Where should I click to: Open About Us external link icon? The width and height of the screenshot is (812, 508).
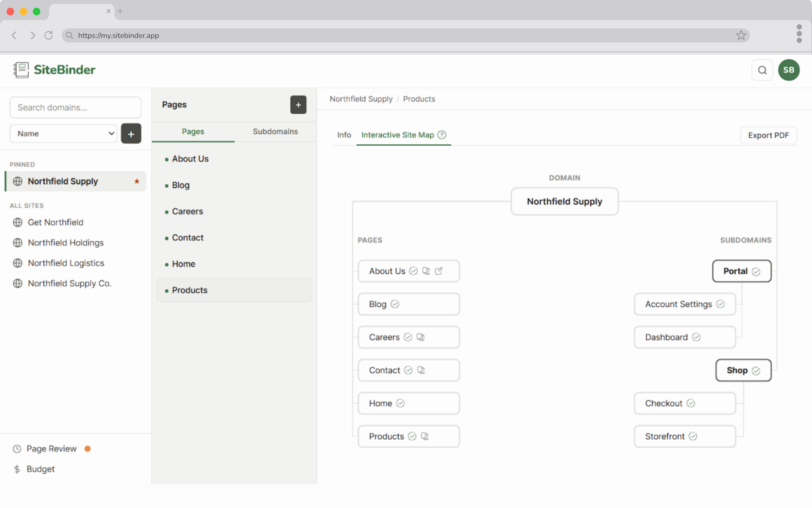pos(439,271)
